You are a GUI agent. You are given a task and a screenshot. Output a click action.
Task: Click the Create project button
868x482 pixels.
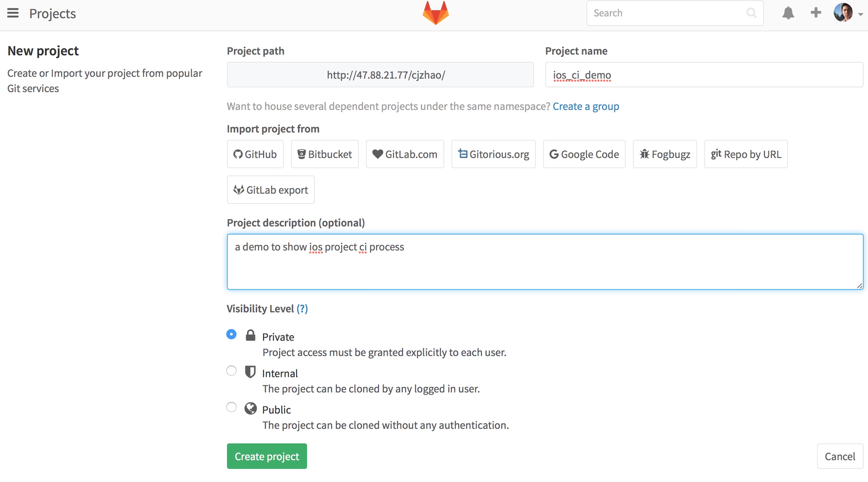(267, 456)
